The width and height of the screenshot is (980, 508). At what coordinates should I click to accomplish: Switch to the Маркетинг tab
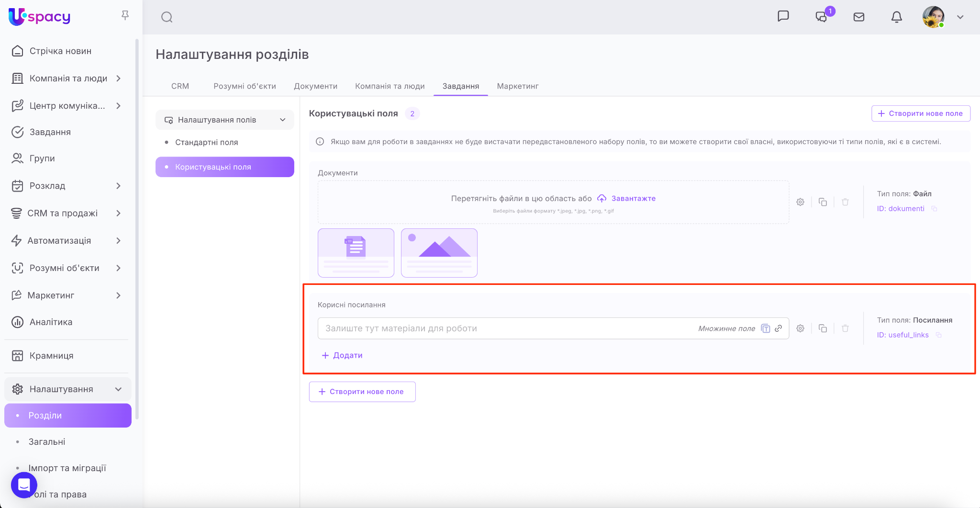(517, 86)
